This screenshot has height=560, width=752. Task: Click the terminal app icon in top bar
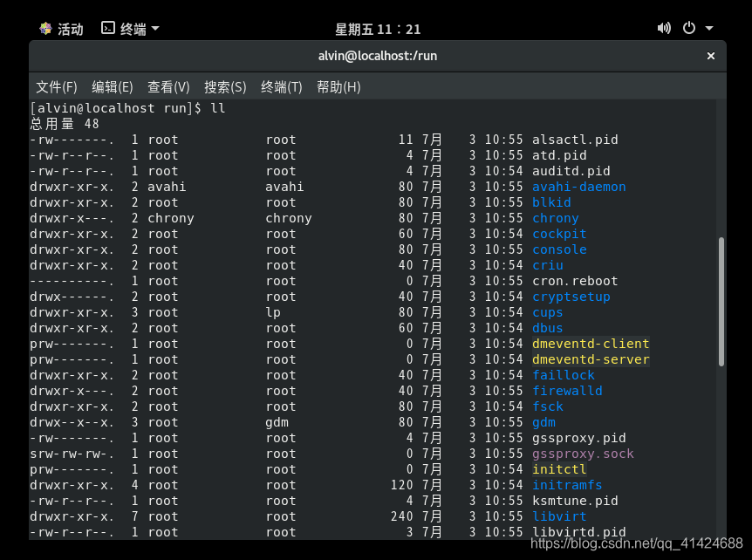108,28
